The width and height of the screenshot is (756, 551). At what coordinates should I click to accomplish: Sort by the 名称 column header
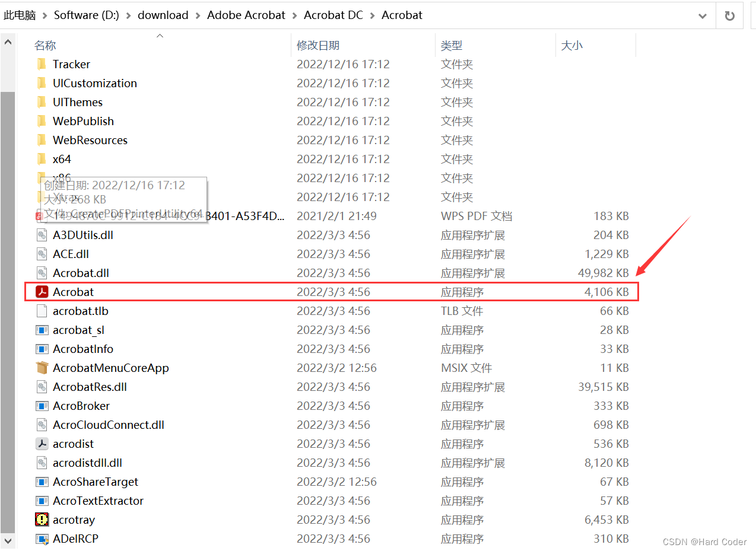pyautogui.click(x=45, y=45)
